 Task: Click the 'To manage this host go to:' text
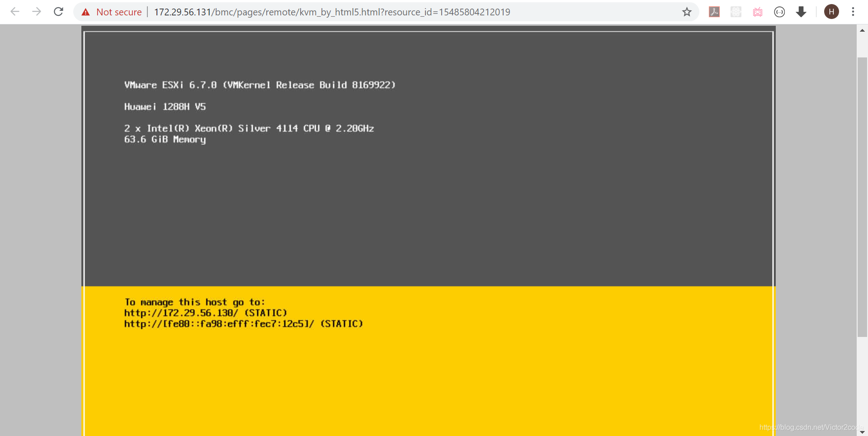(195, 302)
